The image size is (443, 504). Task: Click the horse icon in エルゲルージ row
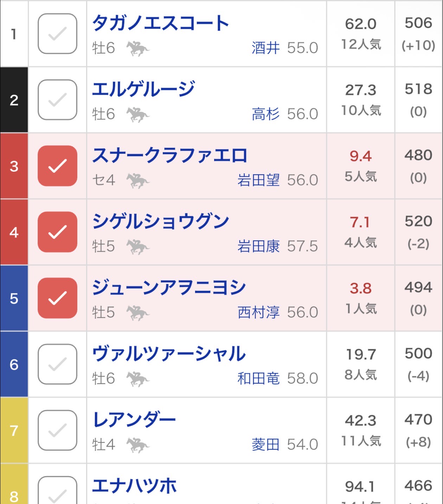pyautogui.click(x=137, y=114)
